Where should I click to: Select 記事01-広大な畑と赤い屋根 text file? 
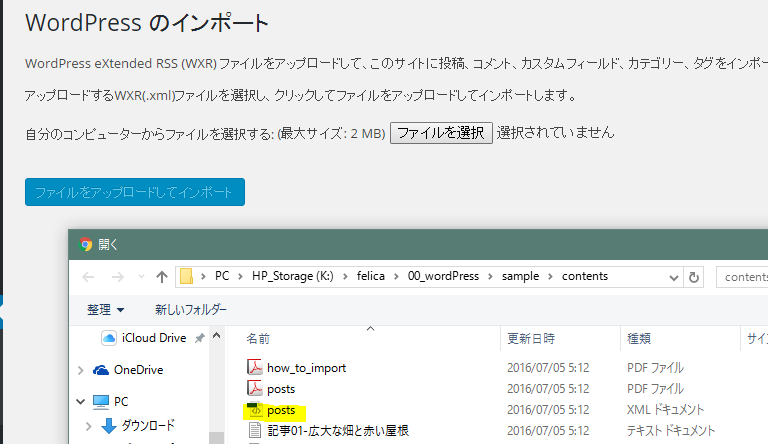pyautogui.click(x=338, y=431)
